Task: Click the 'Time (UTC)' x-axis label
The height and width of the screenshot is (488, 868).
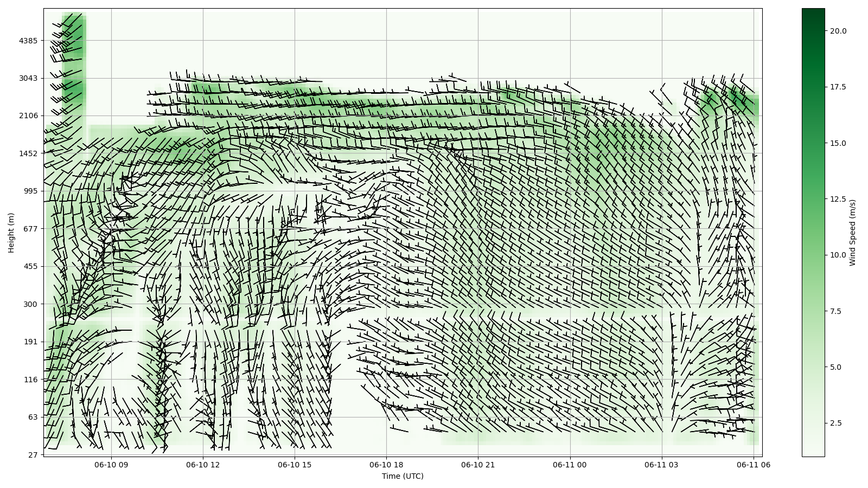Action: click(x=402, y=476)
